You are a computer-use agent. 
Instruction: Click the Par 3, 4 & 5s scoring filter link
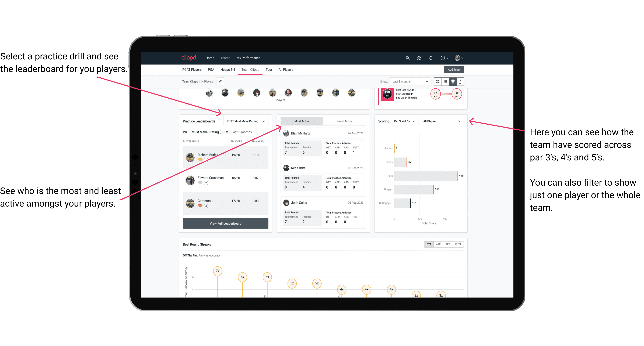407,121
